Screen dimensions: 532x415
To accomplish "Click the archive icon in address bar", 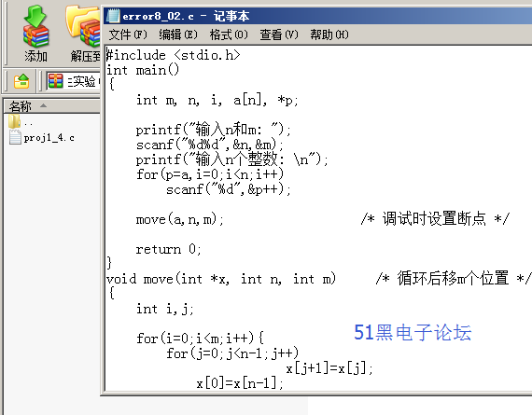I will 55,81.
